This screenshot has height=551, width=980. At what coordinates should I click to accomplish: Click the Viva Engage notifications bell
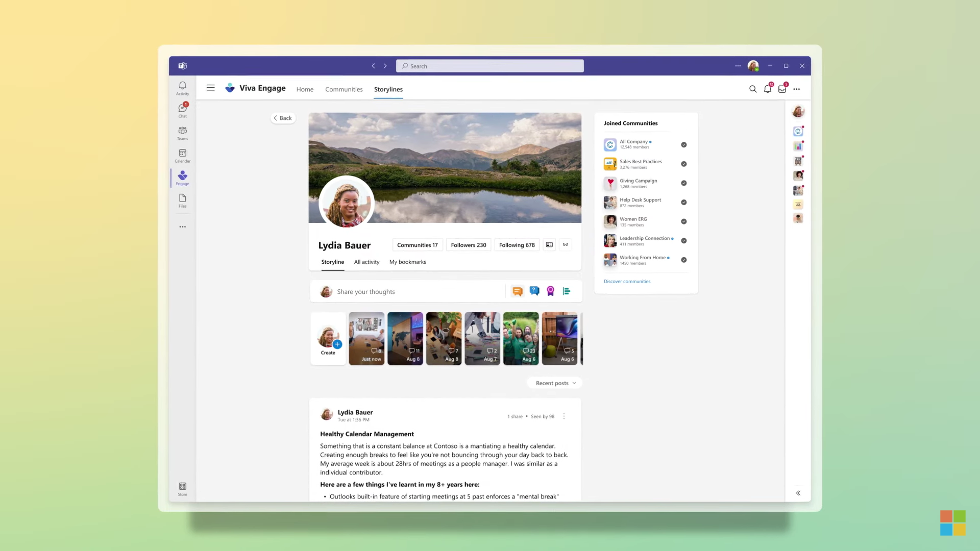pos(767,89)
